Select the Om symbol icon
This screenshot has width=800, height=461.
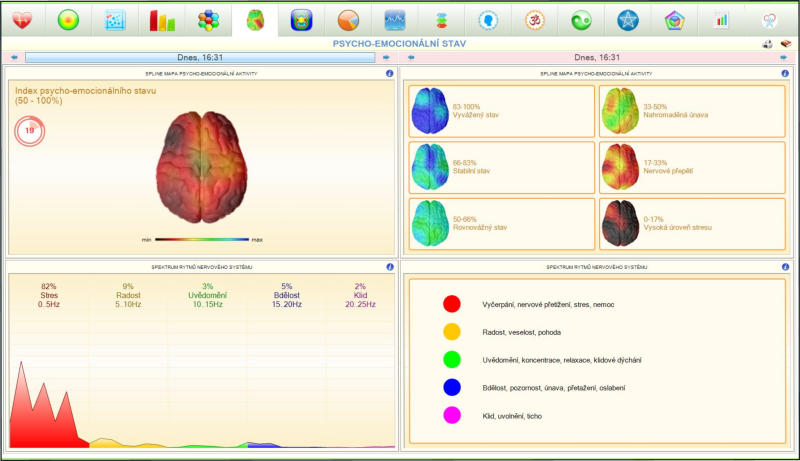535,19
